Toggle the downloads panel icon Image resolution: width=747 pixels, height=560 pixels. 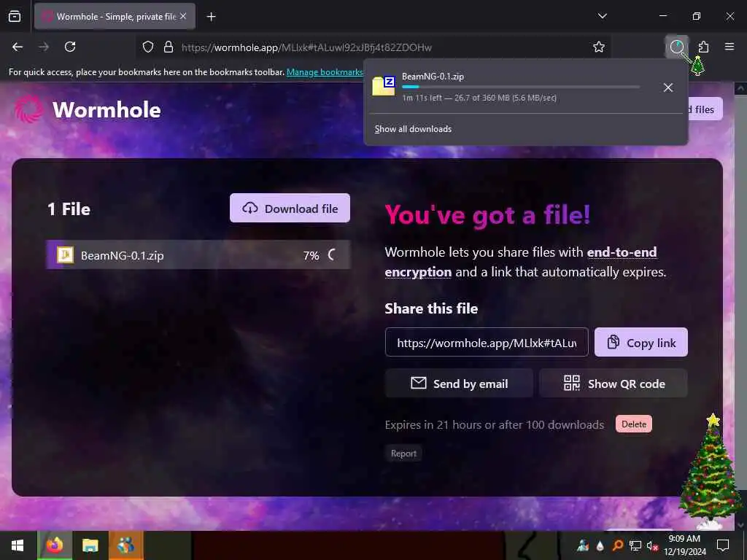pyautogui.click(x=676, y=47)
